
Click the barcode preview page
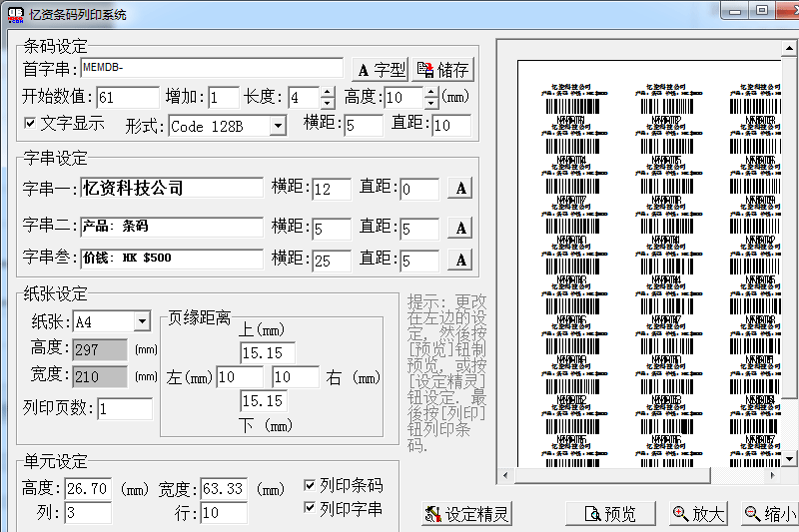650,264
